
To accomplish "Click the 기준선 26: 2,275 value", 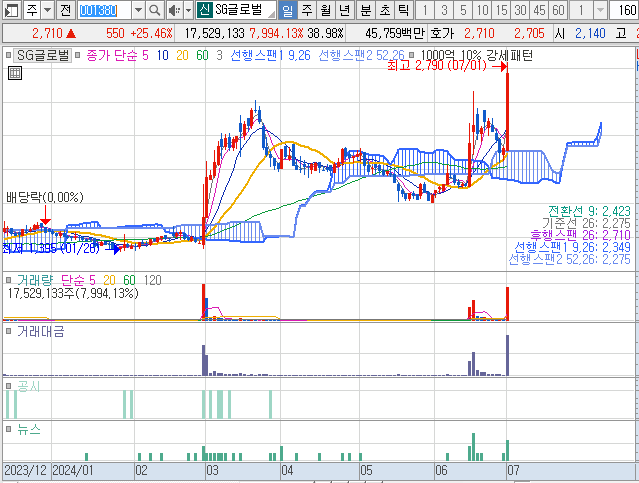I will (x=586, y=223).
